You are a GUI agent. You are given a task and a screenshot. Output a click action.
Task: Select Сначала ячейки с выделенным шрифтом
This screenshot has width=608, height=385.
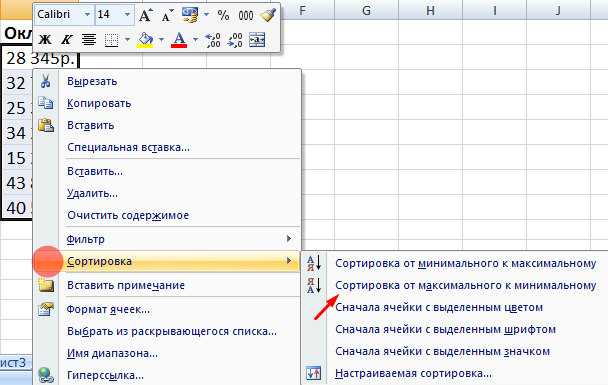pyautogui.click(x=454, y=330)
